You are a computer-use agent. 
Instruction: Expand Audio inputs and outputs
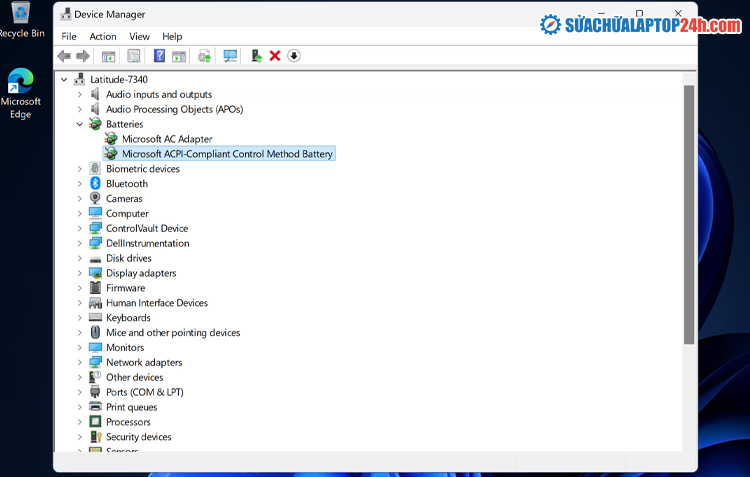[x=79, y=95]
